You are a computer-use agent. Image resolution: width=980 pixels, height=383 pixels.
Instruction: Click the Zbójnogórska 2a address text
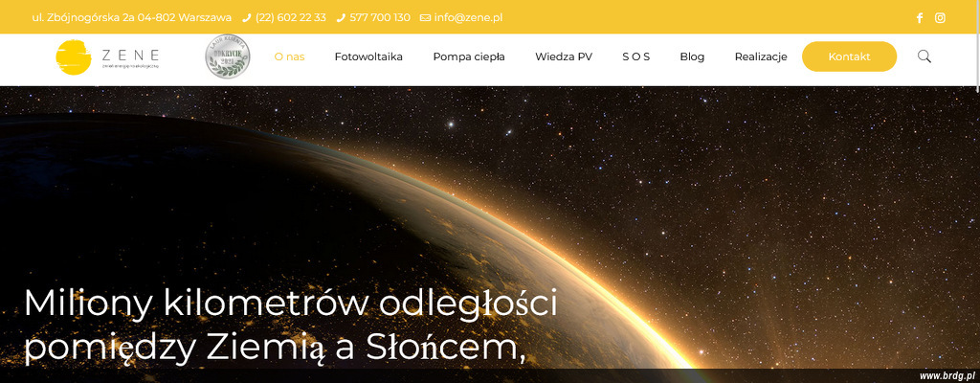coord(131,18)
